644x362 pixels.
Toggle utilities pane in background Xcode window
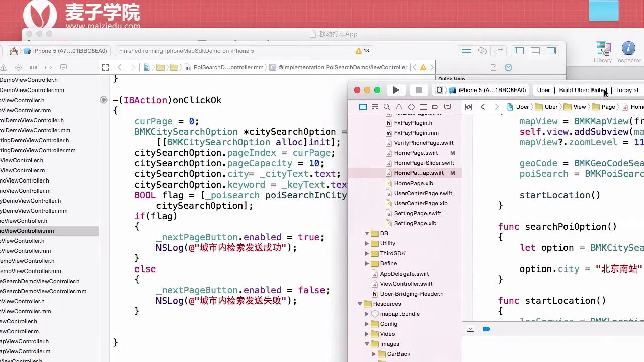click(551, 51)
